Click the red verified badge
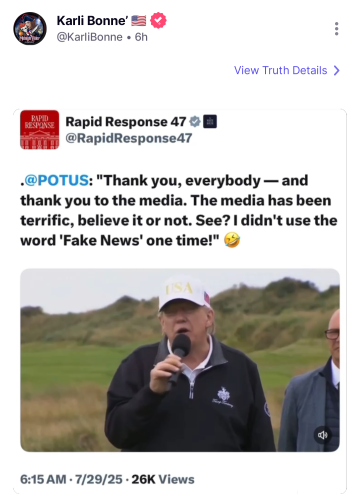 coord(158,21)
